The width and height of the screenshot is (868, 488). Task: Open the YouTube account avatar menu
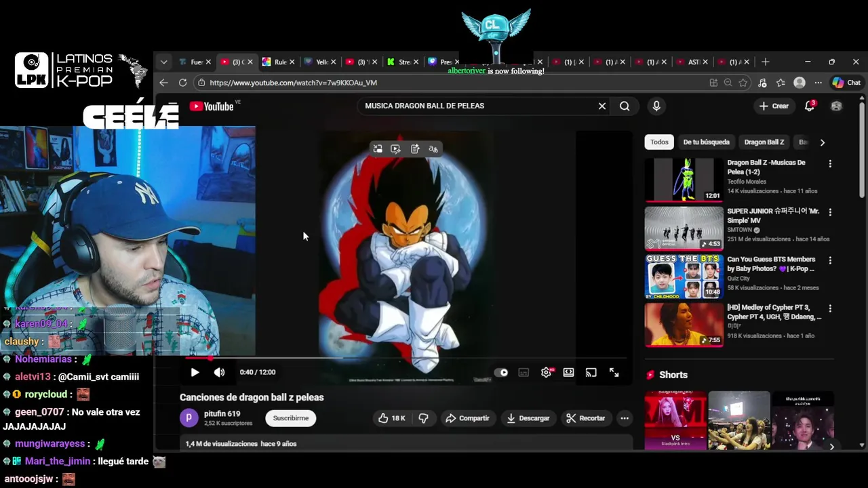click(836, 106)
